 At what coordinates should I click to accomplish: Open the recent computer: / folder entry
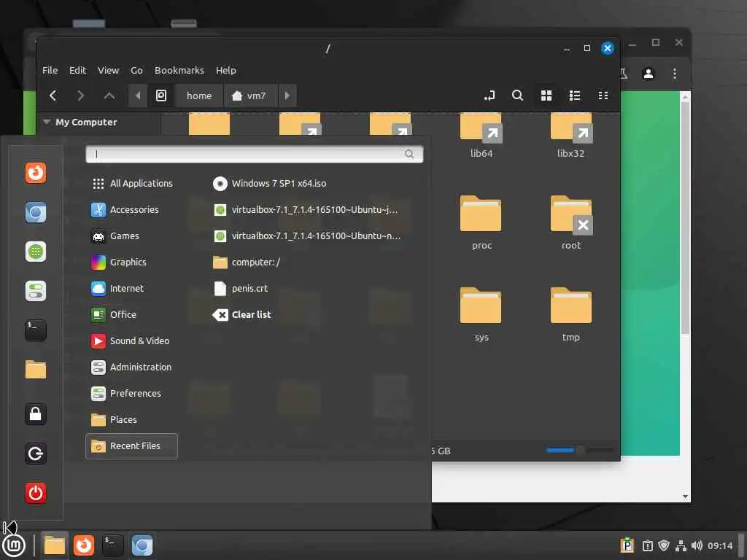[x=247, y=262]
